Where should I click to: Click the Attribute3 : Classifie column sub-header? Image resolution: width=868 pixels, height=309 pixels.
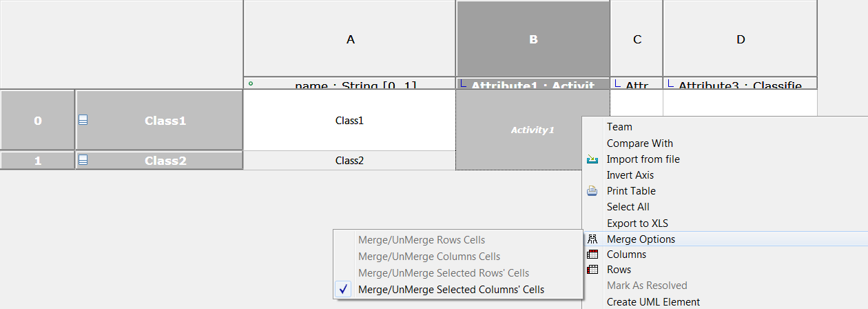coord(740,83)
